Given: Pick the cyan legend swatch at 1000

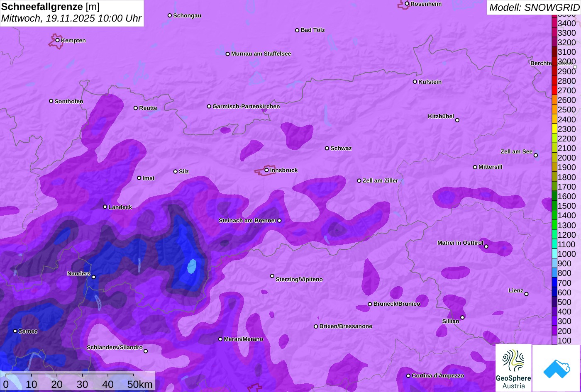Looking at the screenshot, I should point(554,254).
